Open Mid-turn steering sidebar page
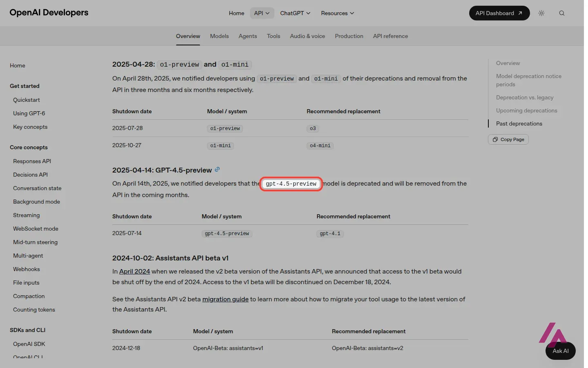Screen dimensions: 588x368 (x=35, y=242)
